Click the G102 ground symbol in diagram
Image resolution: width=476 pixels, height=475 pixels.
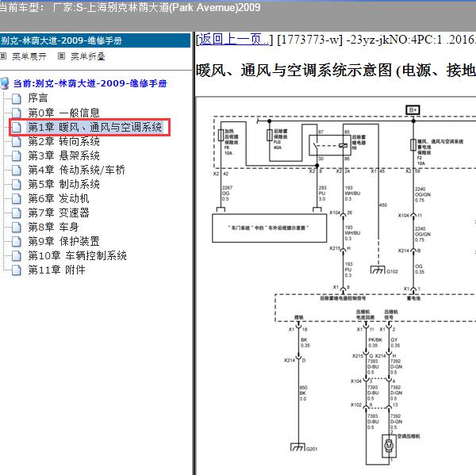[x=378, y=270]
